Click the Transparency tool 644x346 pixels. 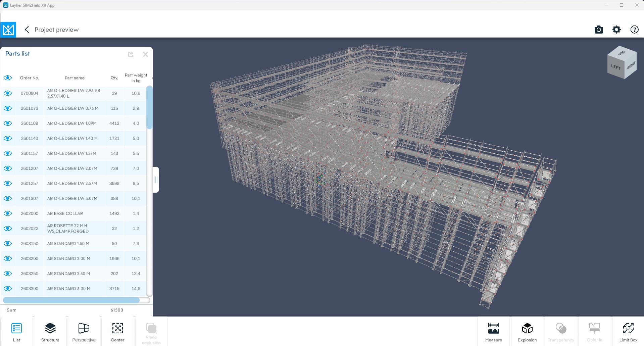[x=561, y=332]
